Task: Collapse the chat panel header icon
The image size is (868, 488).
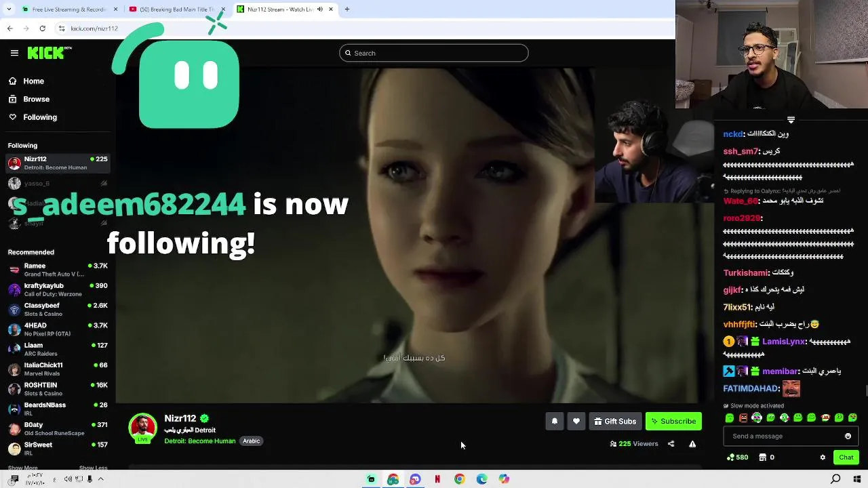Action: 791,119
